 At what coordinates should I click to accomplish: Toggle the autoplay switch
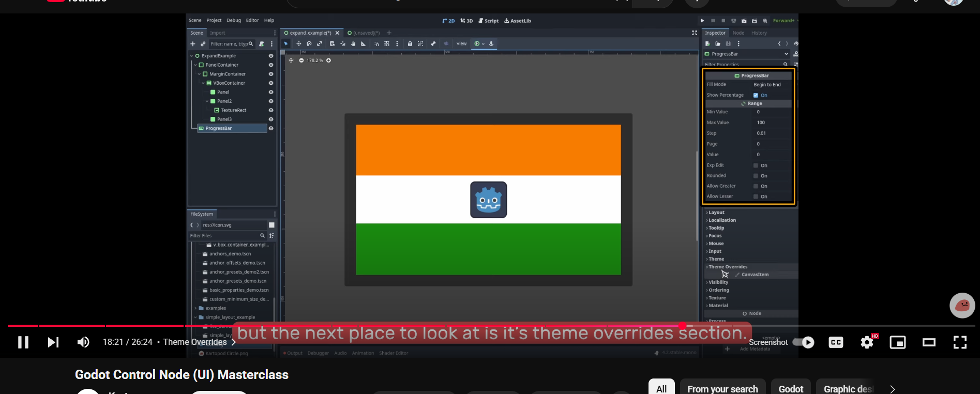[x=803, y=342]
